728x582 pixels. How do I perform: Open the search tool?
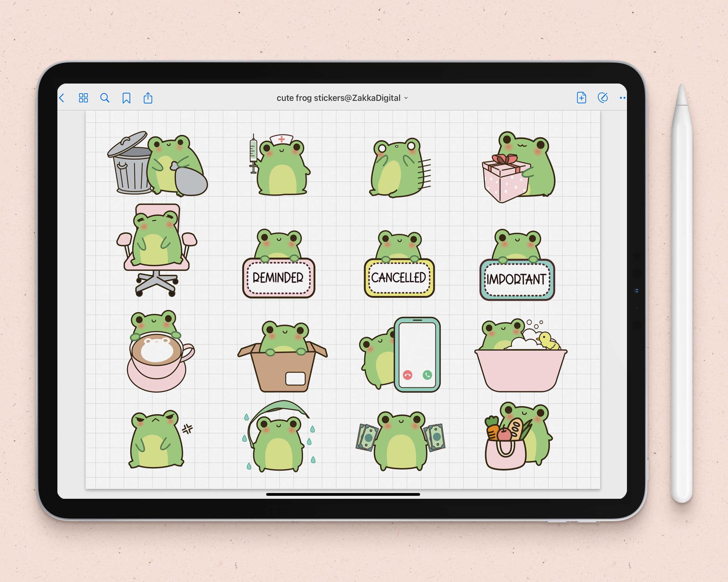[x=105, y=98]
